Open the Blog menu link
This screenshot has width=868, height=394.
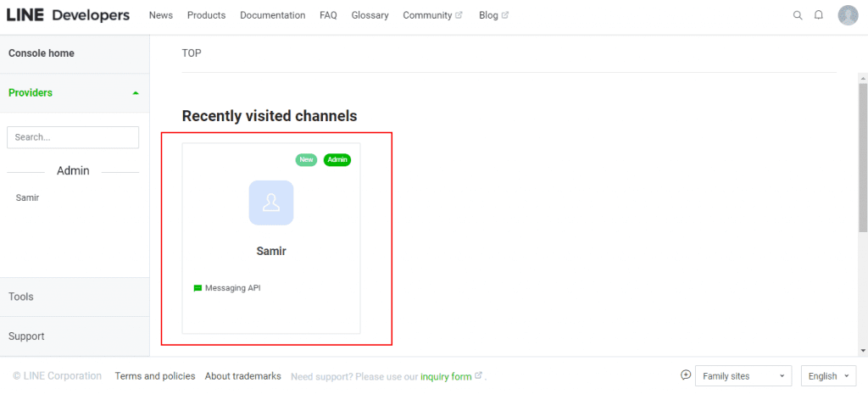pos(489,15)
